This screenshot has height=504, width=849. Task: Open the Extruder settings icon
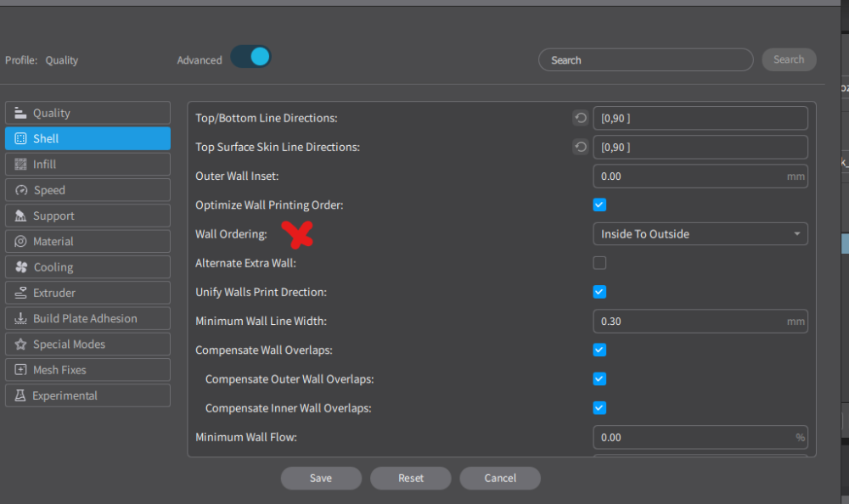pyautogui.click(x=20, y=293)
